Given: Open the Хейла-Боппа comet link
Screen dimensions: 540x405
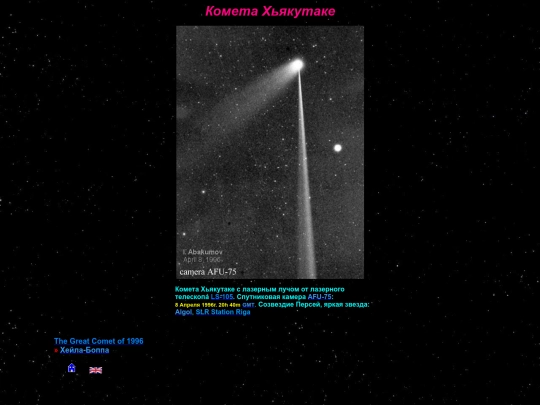Looking at the screenshot, I should pyautogui.click(x=84, y=350).
